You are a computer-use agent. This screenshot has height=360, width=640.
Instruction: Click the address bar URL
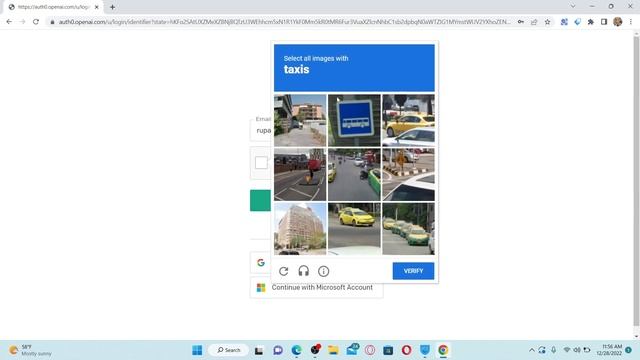coord(284,22)
